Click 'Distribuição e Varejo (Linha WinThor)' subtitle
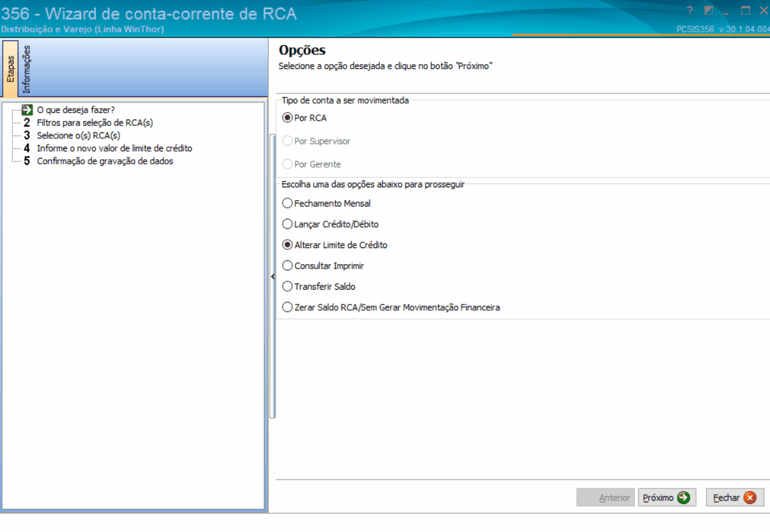The image size is (770, 532). click(x=82, y=29)
